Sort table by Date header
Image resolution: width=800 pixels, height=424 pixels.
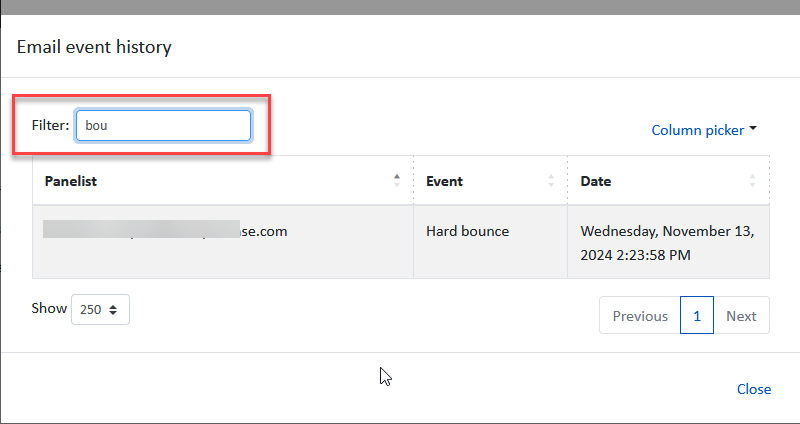pos(596,182)
